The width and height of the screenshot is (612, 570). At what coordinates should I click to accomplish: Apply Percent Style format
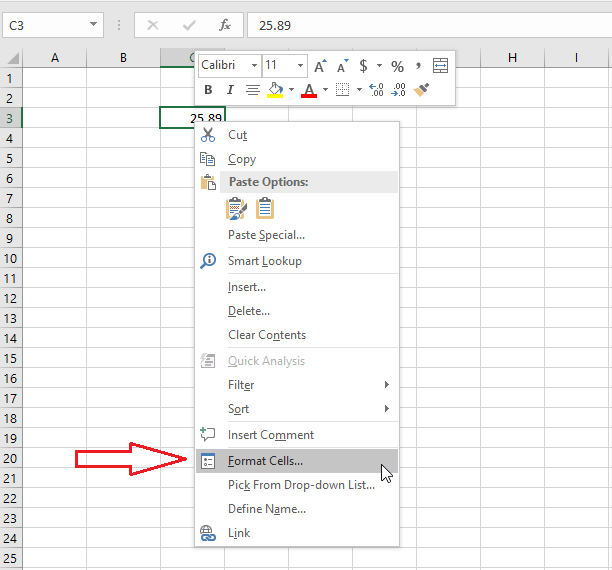coord(397,66)
